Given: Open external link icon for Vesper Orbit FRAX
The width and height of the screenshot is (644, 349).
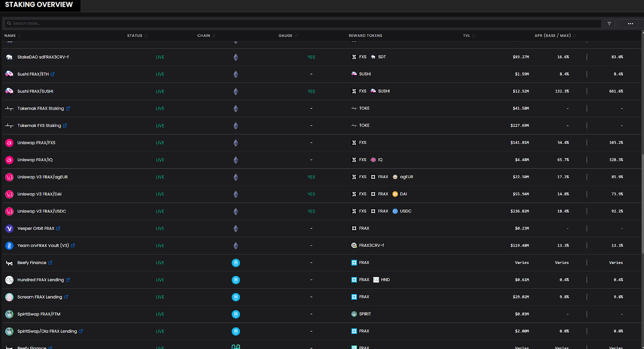Looking at the screenshot, I should coord(58,228).
